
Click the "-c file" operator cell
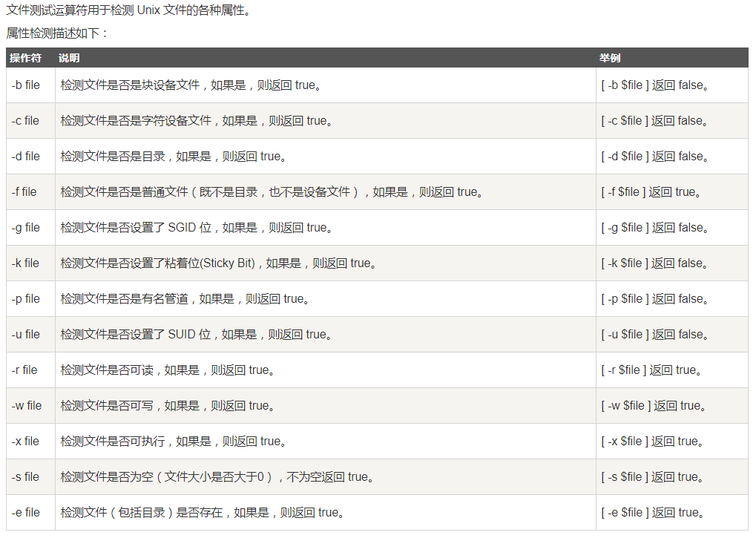tap(26, 121)
